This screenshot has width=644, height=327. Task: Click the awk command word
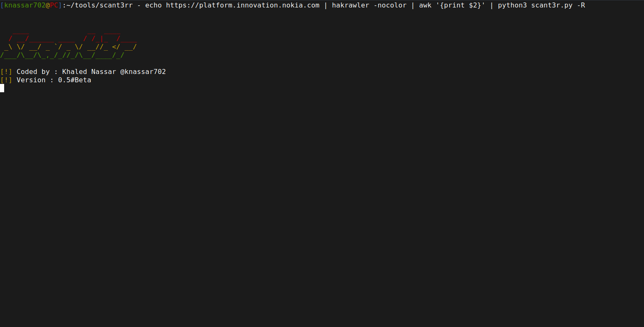(425, 5)
